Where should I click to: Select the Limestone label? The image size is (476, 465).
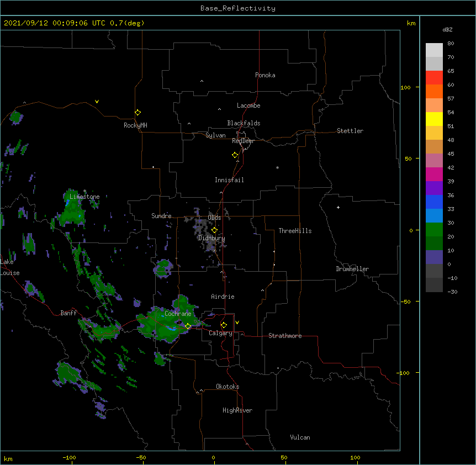84,197
